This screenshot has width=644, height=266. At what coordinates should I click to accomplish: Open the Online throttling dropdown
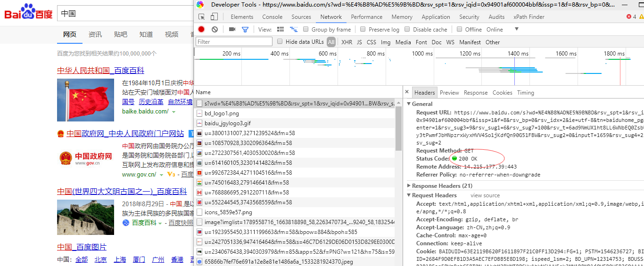503,29
